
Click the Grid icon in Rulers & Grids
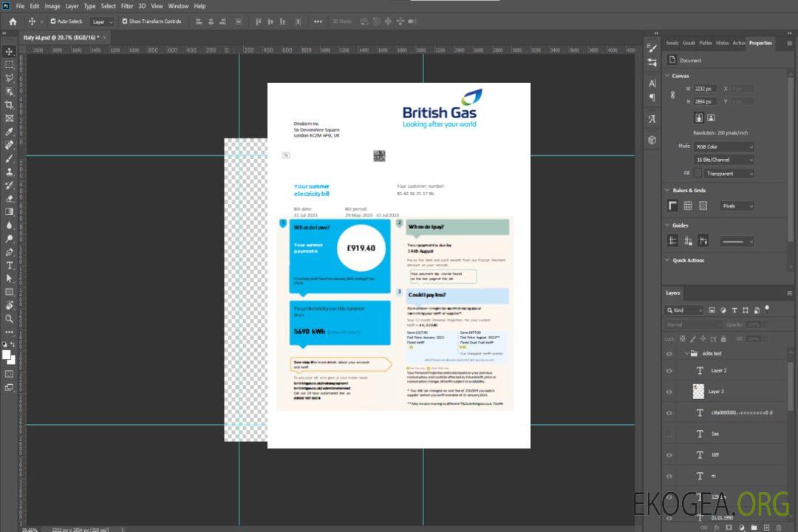point(688,206)
